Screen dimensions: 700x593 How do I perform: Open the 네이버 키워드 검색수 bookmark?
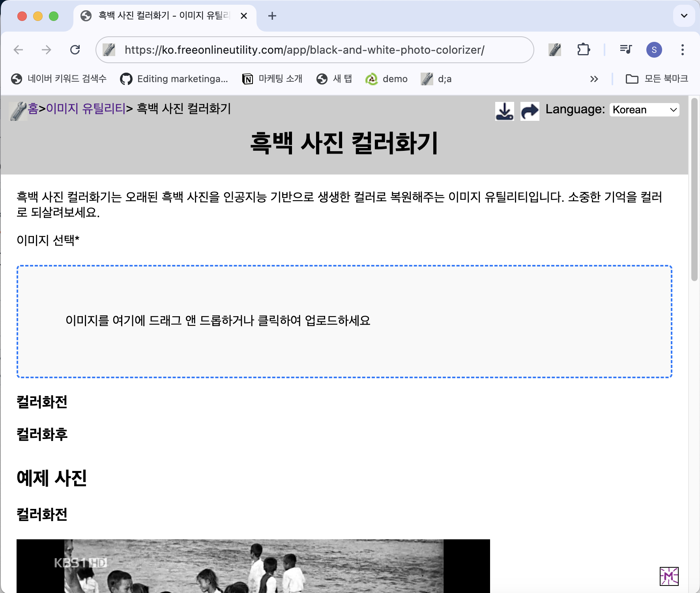59,79
